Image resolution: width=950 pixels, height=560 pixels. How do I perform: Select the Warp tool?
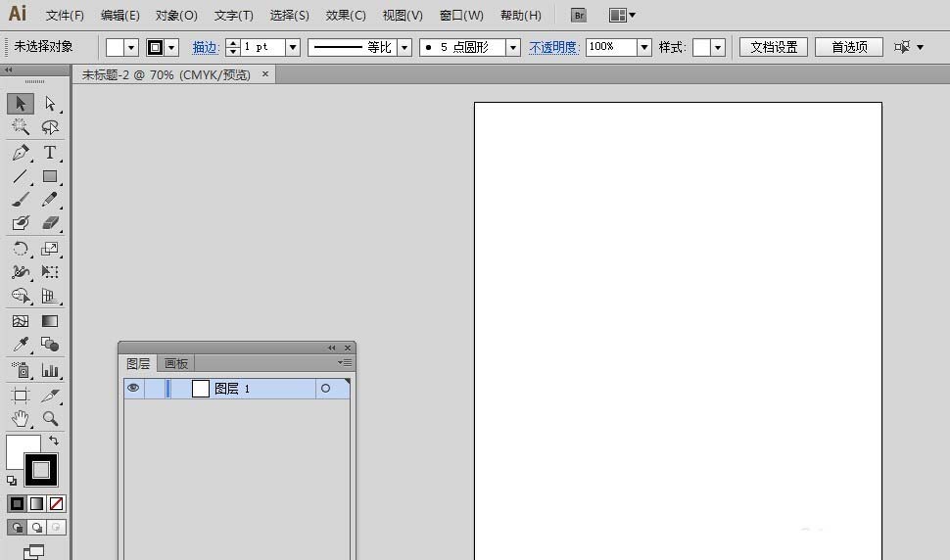tap(20, 272)
